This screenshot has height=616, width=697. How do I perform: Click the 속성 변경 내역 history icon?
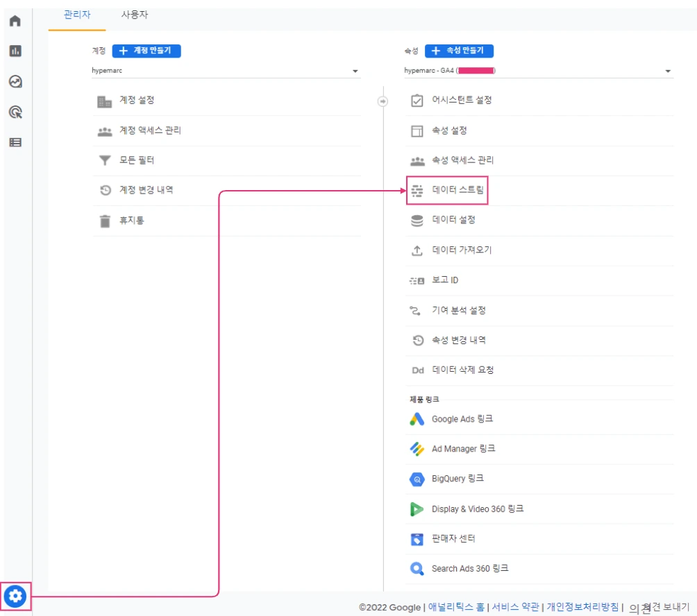point(419,341)
